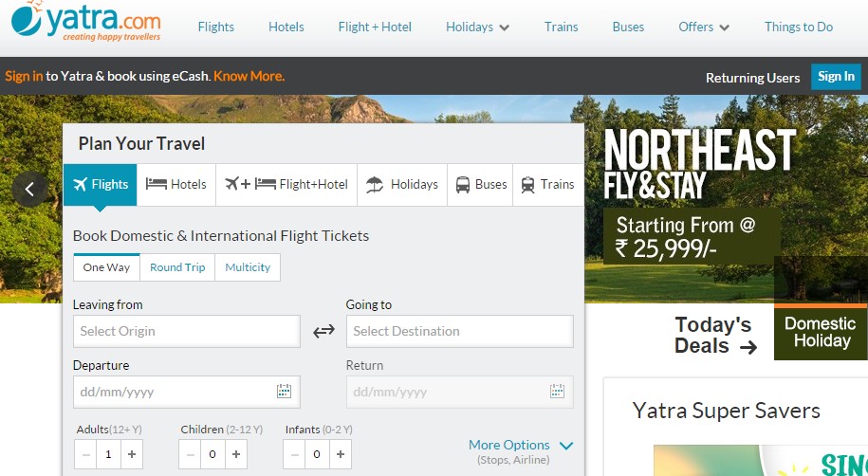Viewport: 868px width, 476px height.
Task: Expand More Options for stops and airline
Action: tap(521, 445)
